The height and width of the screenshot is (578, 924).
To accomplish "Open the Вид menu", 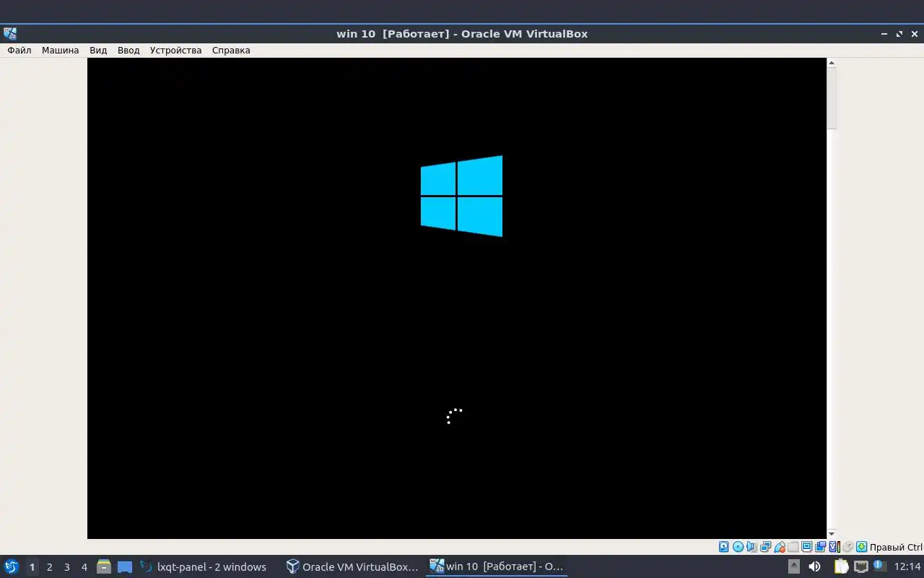I will click(x=98, y=51).
